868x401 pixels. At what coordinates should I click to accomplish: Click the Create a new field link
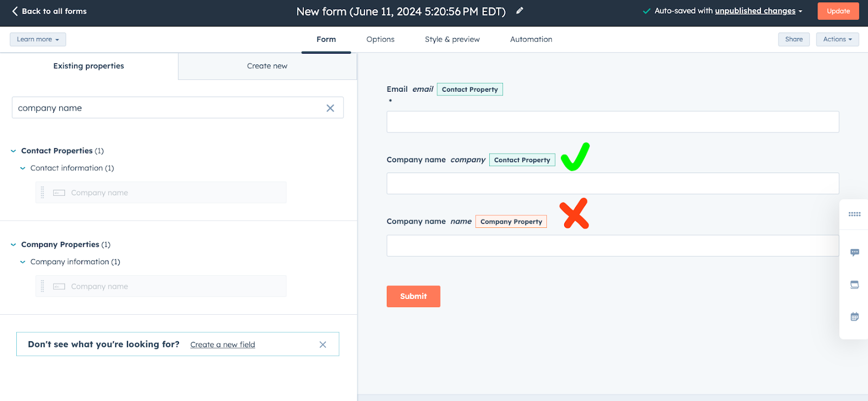[x=222, y=345]
